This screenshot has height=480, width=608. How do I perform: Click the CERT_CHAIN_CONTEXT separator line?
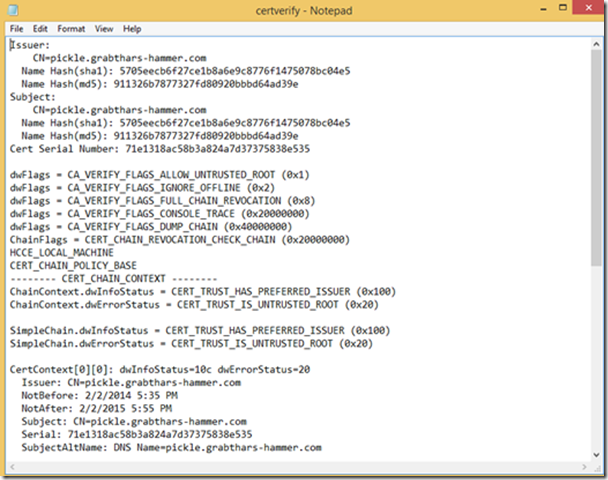(x=114, y=279)
